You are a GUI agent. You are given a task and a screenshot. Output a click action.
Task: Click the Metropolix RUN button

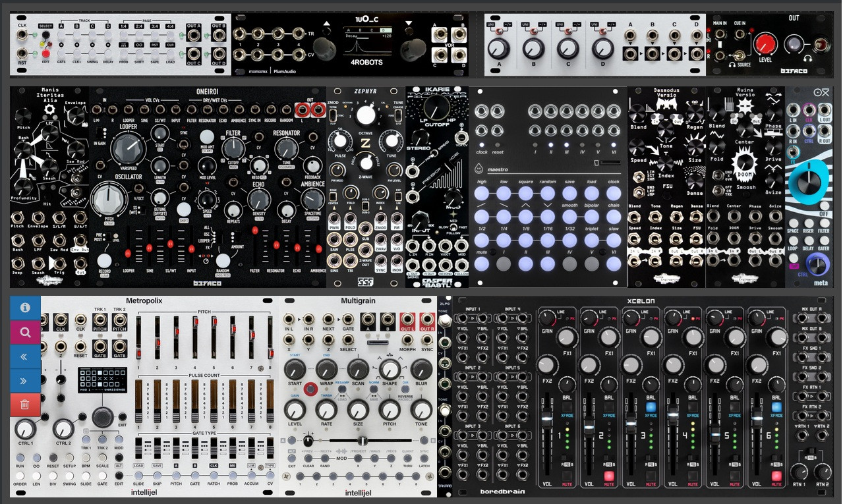click(x=20, y=458)
